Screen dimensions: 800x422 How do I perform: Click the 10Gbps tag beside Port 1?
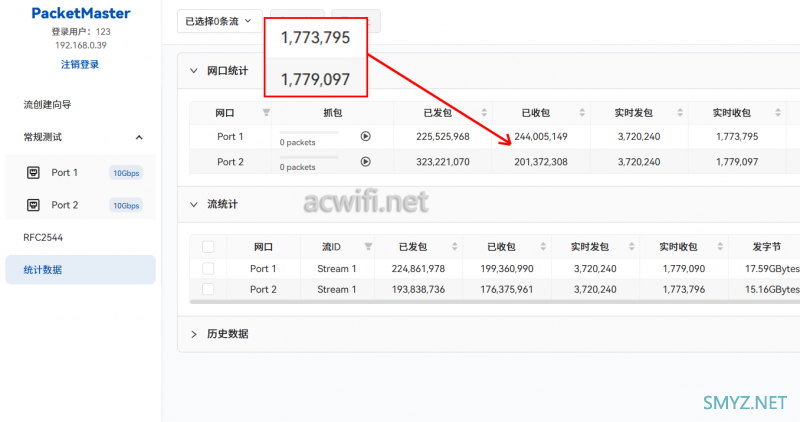pos(126,173)
